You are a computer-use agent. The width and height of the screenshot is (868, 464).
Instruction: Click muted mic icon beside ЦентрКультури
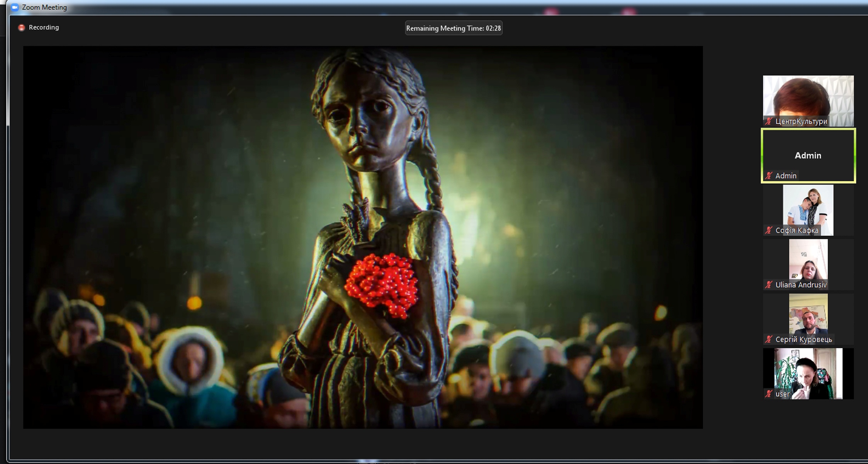point(769,121)
